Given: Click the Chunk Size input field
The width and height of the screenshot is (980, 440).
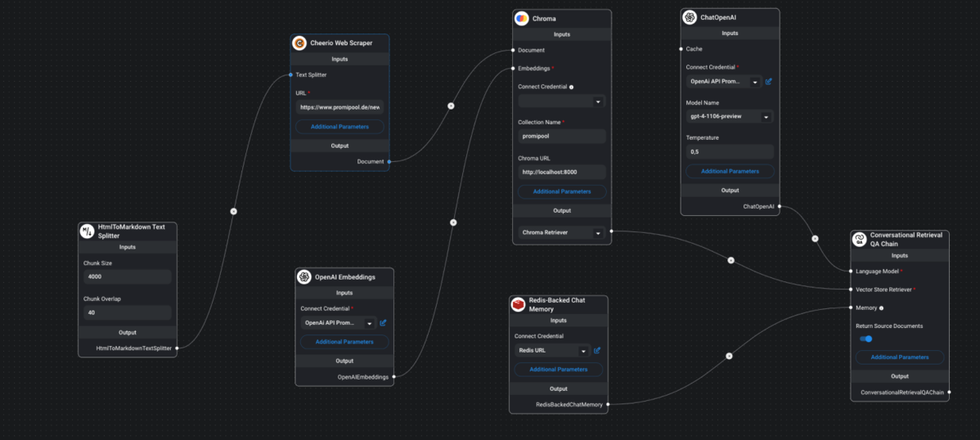Looking at the screenshot, I should point(127,276).
